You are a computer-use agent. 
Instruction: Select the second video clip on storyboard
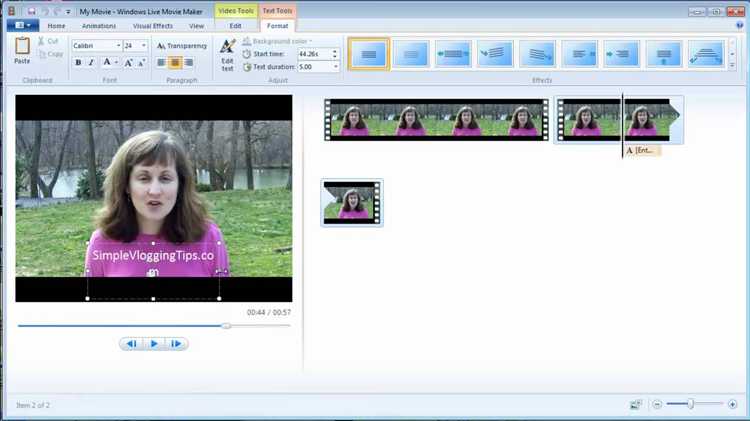click(x=619, y=120)
